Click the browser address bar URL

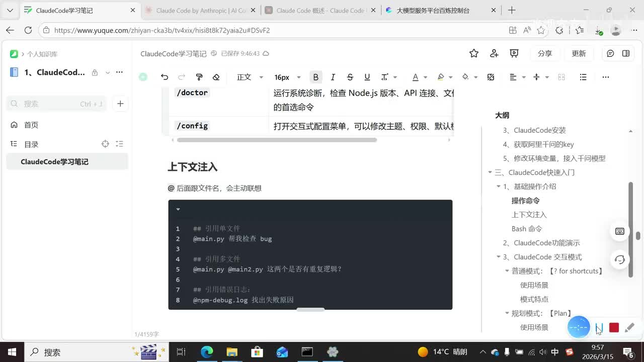[x=162, y=30]
